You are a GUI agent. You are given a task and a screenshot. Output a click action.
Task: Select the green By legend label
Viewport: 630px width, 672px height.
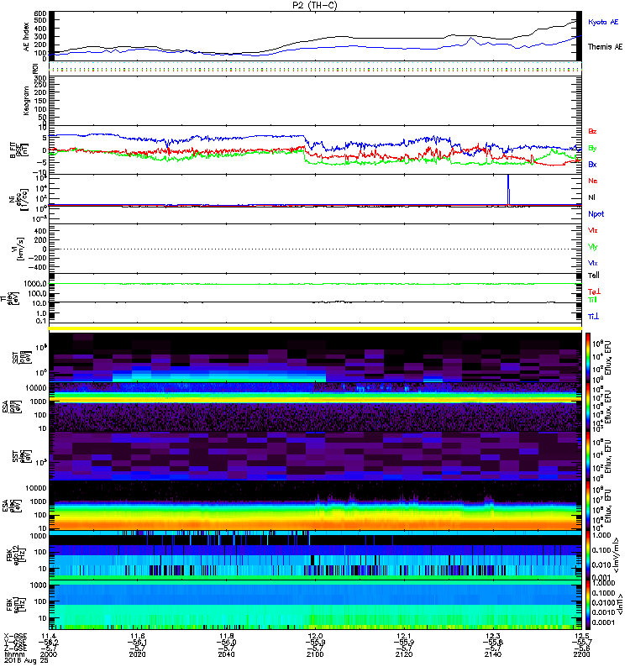coord(592,148)
